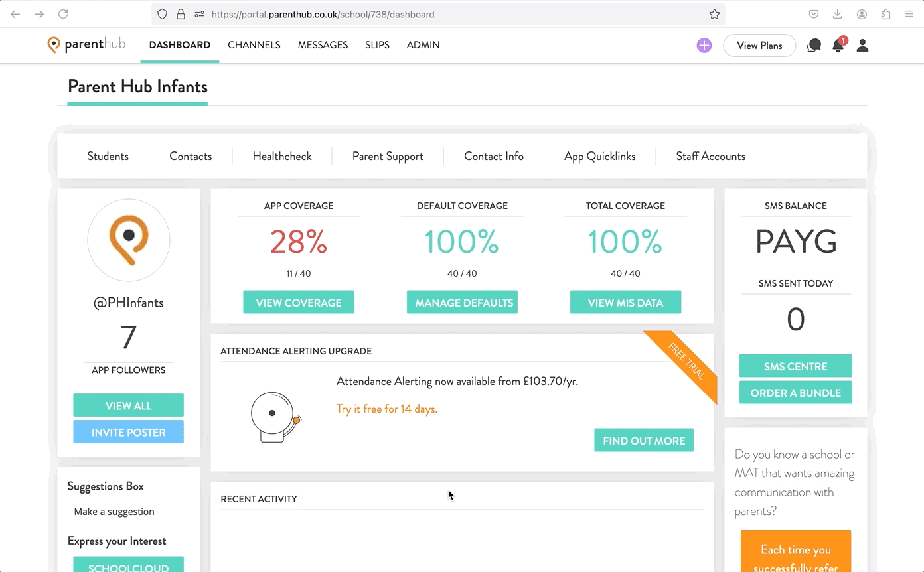Click the Try it free for 14 days text

(x=387, y=409)
